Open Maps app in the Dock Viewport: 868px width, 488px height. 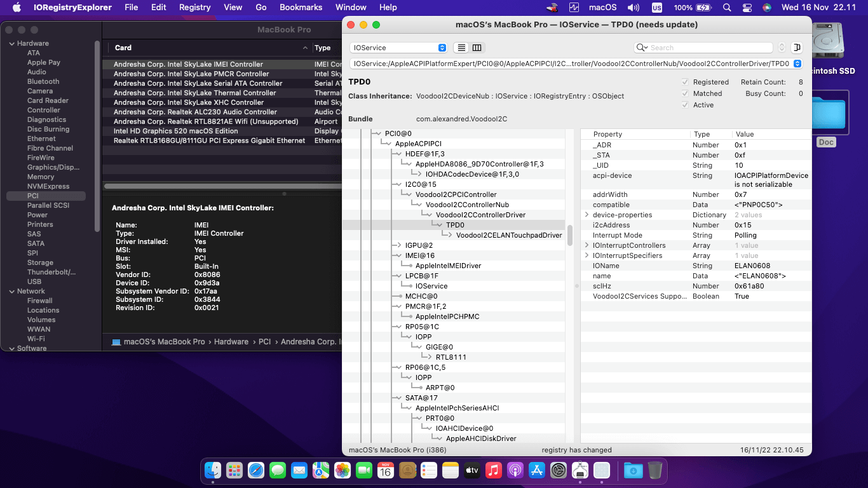321,470
